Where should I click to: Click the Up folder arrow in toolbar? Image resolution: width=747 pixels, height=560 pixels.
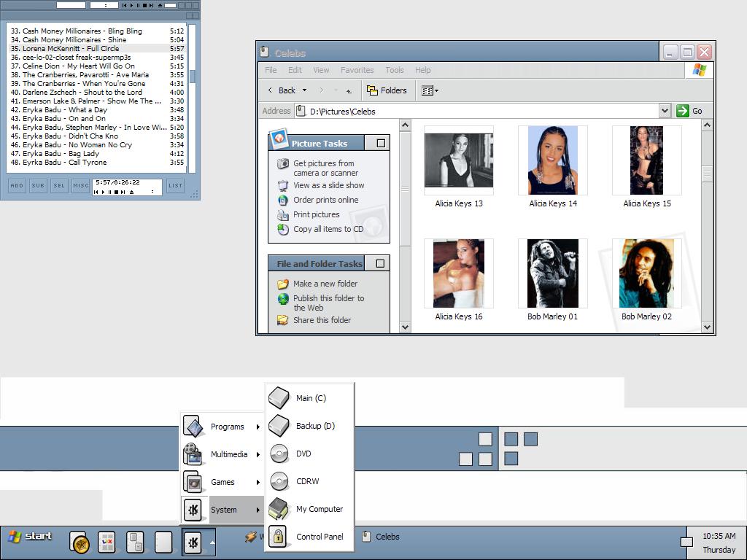[349, 91]
